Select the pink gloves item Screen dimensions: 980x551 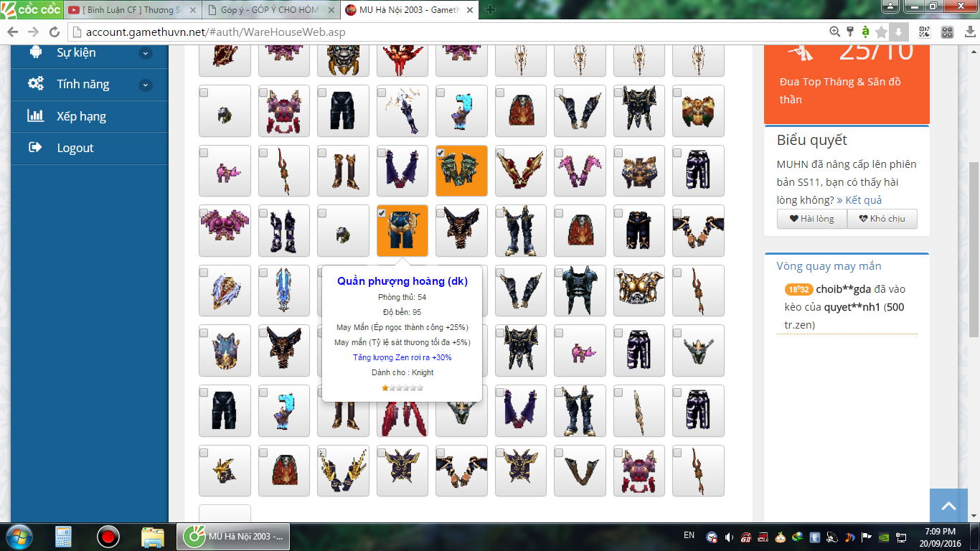coord(580,171)
